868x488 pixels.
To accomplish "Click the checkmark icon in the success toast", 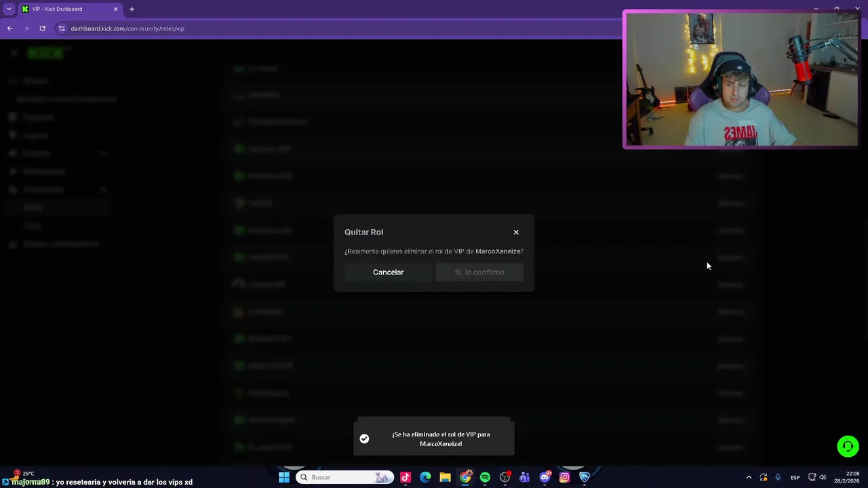I will coord(364,439).
